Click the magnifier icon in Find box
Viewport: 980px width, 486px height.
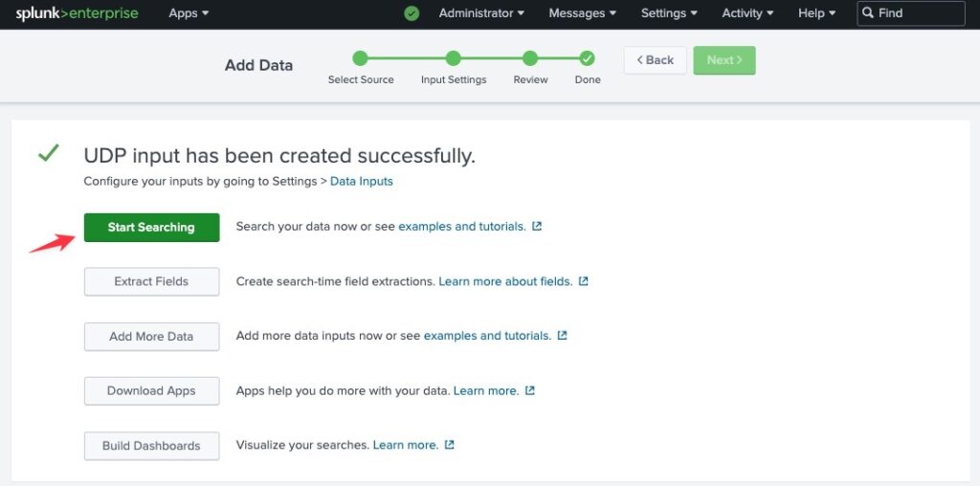tap(867, 13)
